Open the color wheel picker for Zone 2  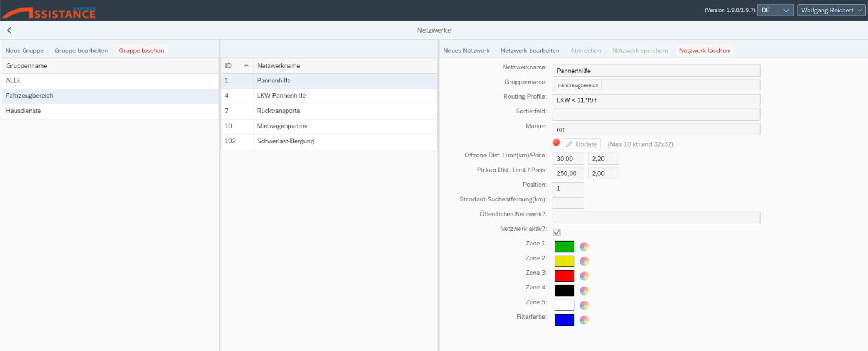tap(584, 261)
